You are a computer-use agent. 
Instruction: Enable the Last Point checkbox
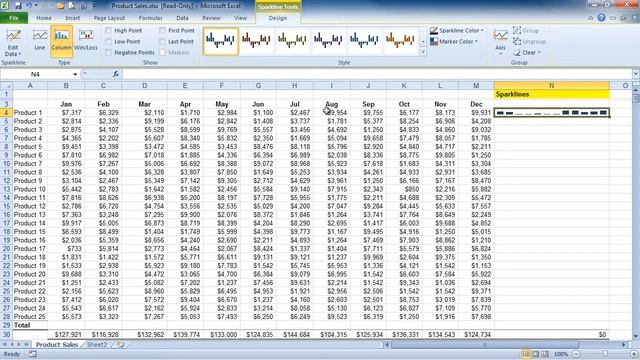162,42
